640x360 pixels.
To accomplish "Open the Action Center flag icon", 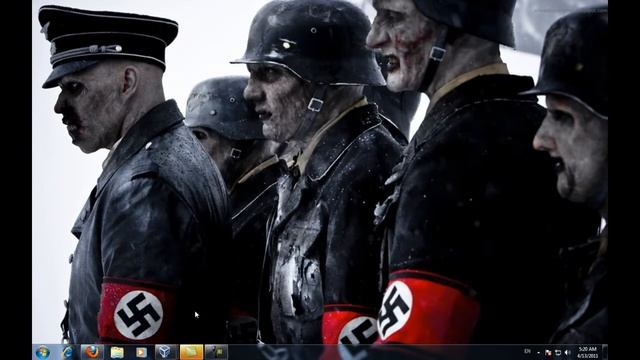I will pos(548,352).
